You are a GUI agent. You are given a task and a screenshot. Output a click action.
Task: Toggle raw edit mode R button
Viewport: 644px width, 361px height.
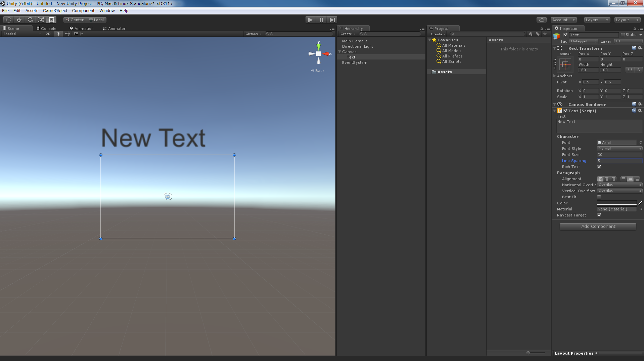[638, 70]
